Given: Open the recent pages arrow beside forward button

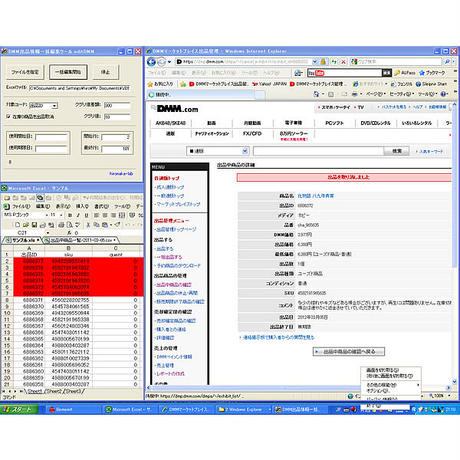Looking at the screenshot, I should coord(169,62).
